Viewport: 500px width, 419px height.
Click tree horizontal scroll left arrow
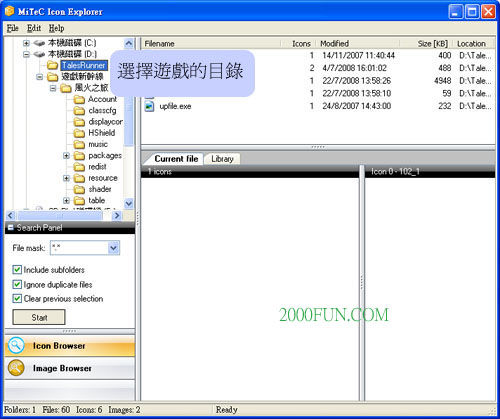[x=10, y=216]
